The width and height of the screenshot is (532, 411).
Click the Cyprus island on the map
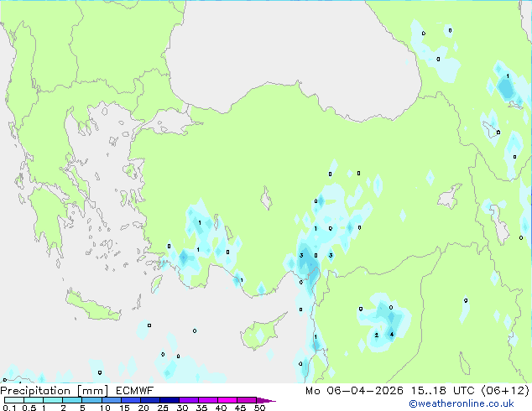pyautogui.click(x=259, y=333)
